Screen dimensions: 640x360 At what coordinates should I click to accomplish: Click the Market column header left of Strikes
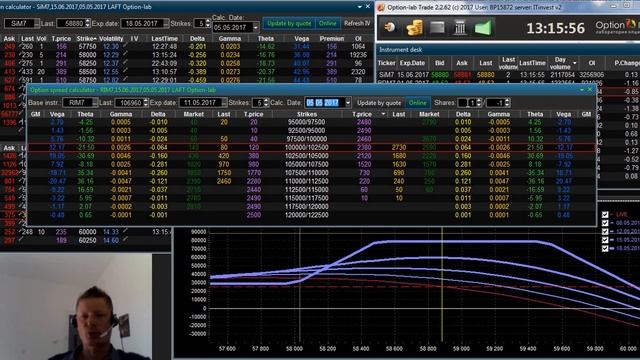tap(193, 114)
